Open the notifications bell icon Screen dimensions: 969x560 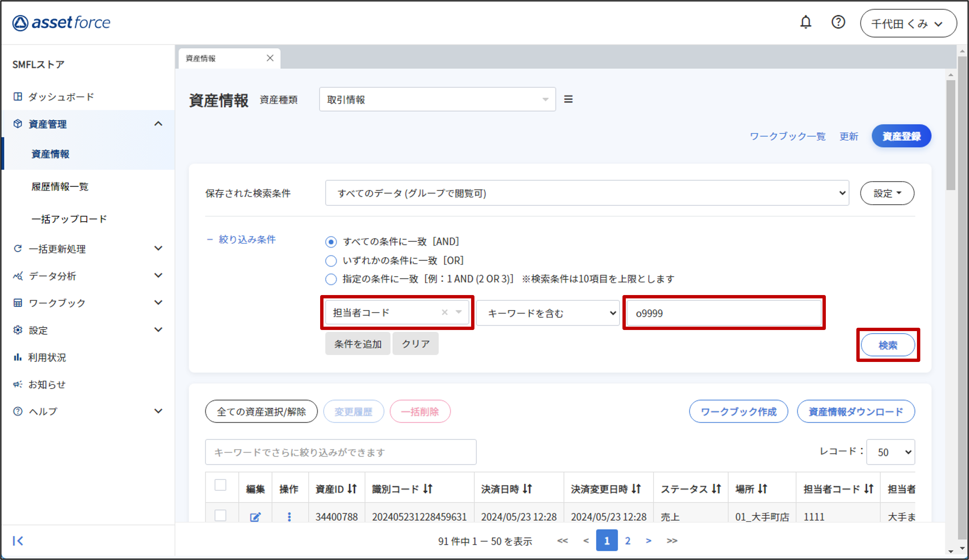point(807,22)
